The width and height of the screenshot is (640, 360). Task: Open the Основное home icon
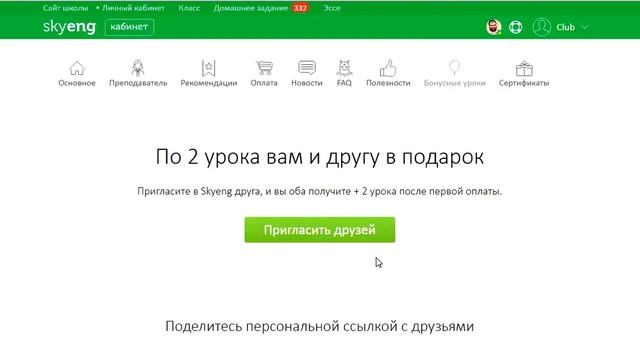point(77,68)
